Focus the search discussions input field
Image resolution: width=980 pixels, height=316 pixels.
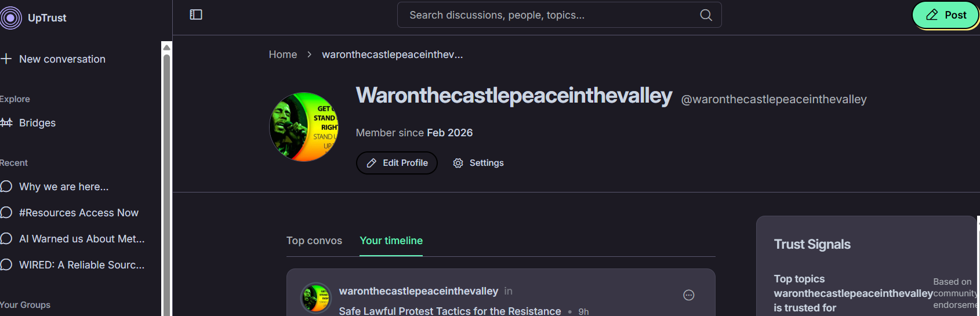(551, 15)
